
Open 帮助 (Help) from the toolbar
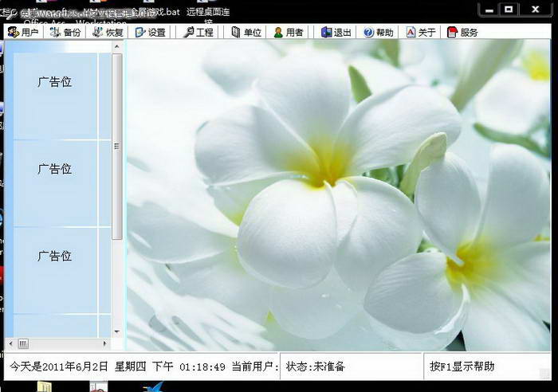click(378, 33)
